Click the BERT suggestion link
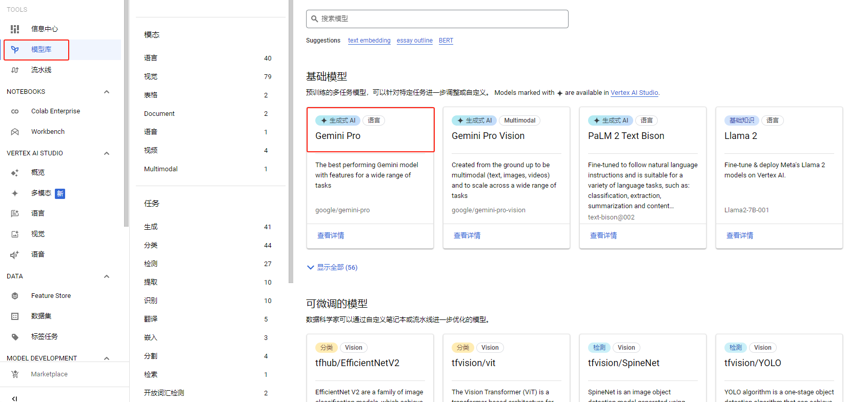This screenshot has width=868, height=402. (x=446, y=41)
